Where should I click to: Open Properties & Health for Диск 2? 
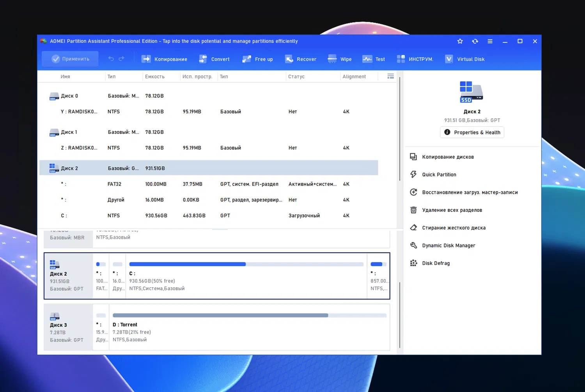click(472, 132)
